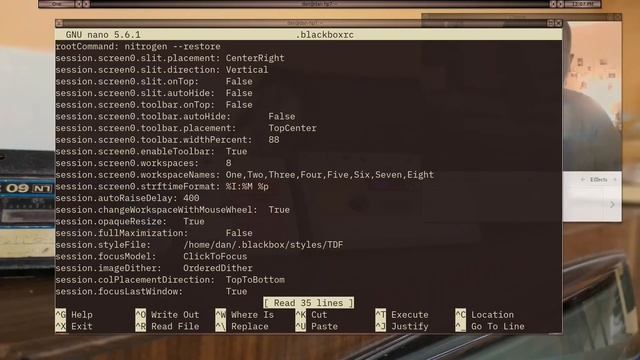Click the ^K Cut shortcut

tap(311, 315)
